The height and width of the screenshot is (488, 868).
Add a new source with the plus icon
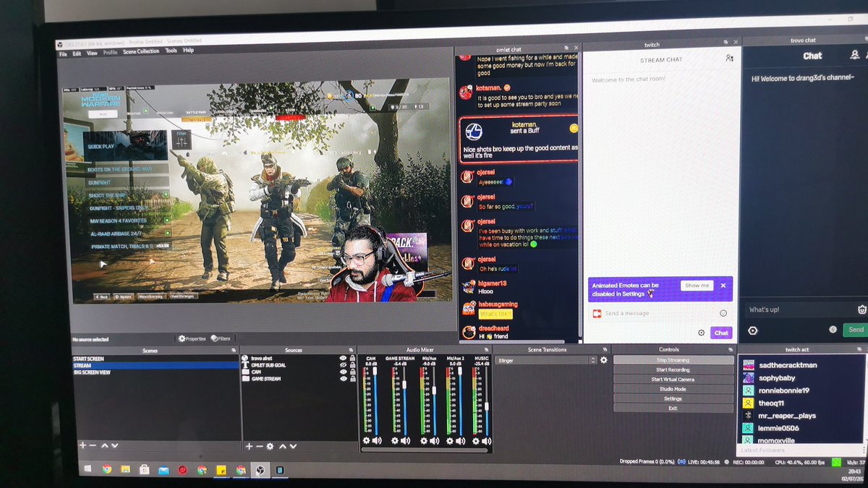[x=249, y=445]
